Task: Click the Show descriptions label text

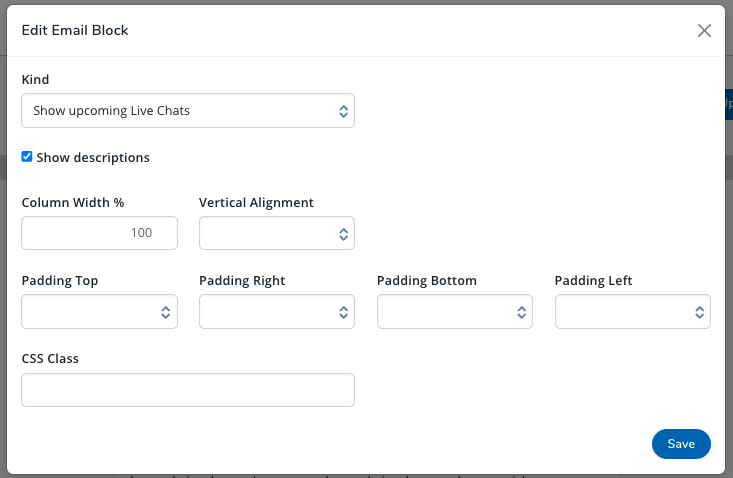Action: point(93,158)
